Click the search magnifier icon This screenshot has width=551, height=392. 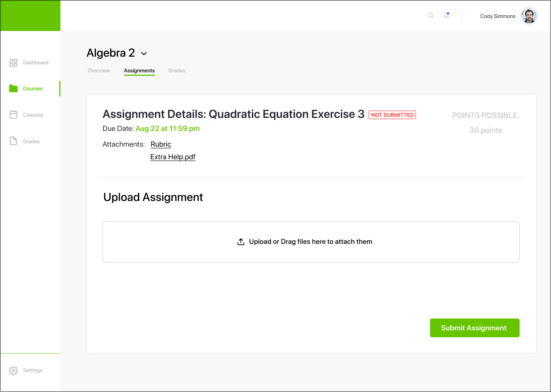point(431,16)
